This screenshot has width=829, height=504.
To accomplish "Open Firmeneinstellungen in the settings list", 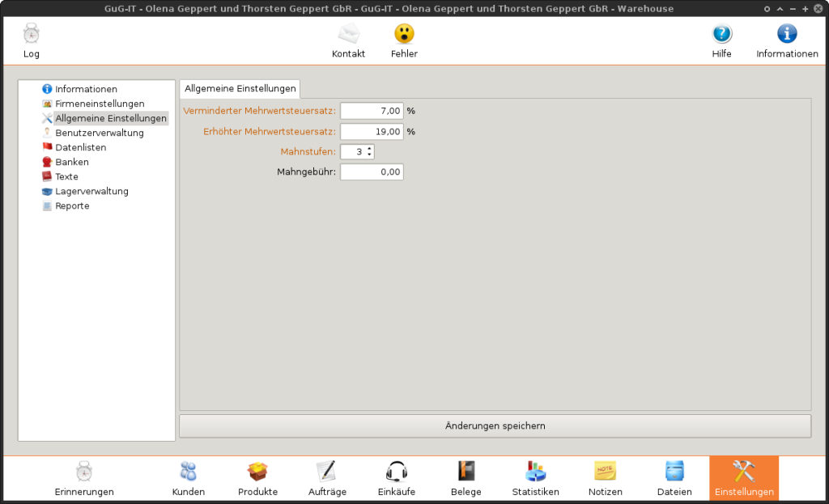I will 100,104.
